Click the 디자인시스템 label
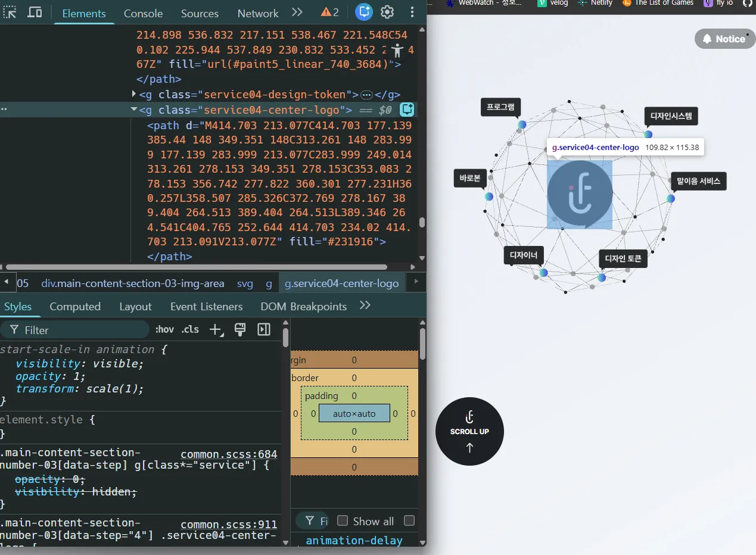Viewport: 756px width, 555px height. pyautogui.click(x=671, y=116)
